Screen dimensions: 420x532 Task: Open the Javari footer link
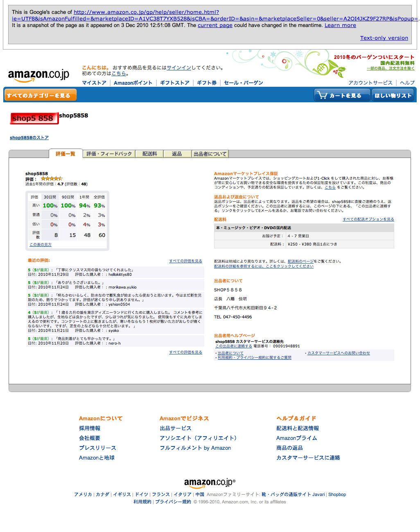(x=318, y=494)
